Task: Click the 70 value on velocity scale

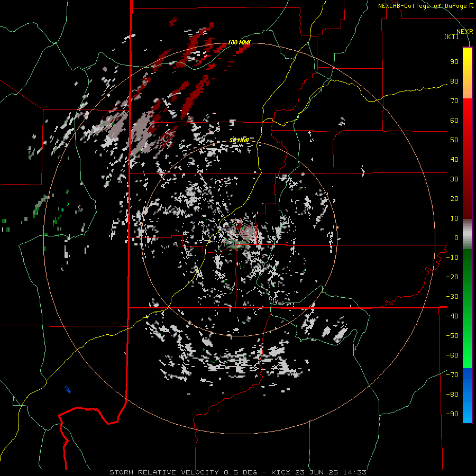Action: [454, 101]
